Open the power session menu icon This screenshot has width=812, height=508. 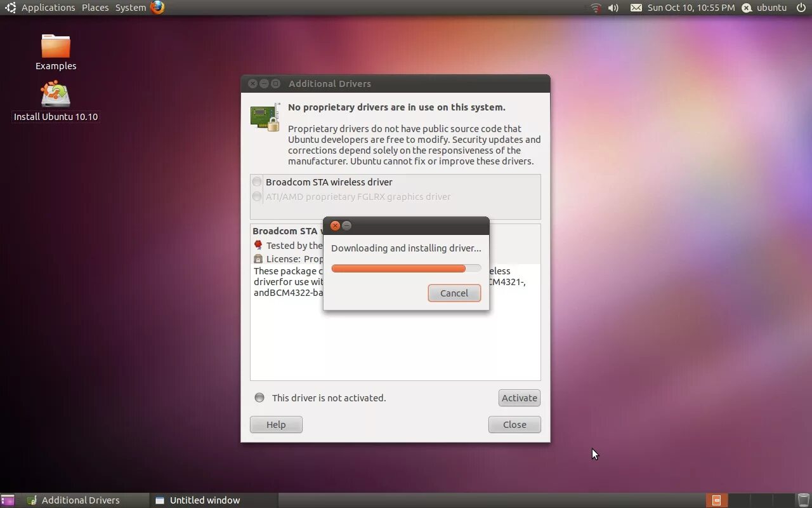[x=801, y=8]
